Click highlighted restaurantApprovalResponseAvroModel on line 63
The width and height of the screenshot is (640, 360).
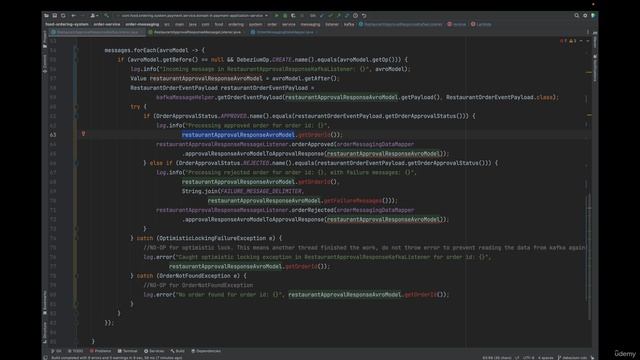(x=238, y=135)
